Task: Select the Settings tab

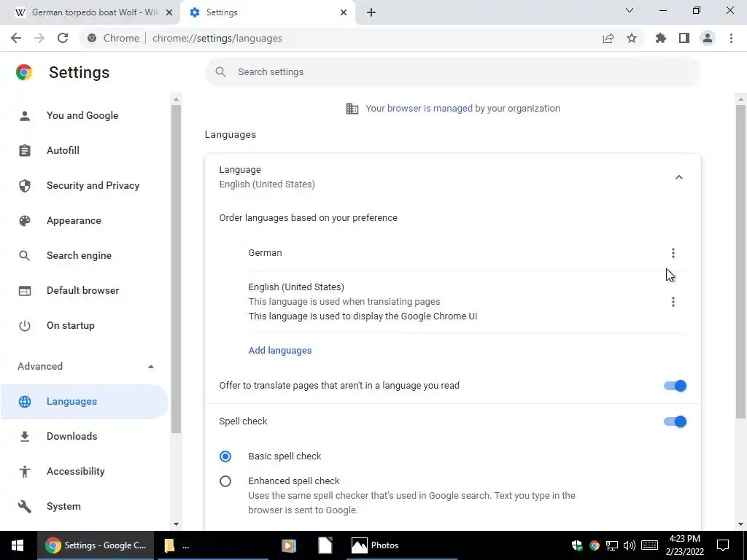Action: [x=268, y=12]
